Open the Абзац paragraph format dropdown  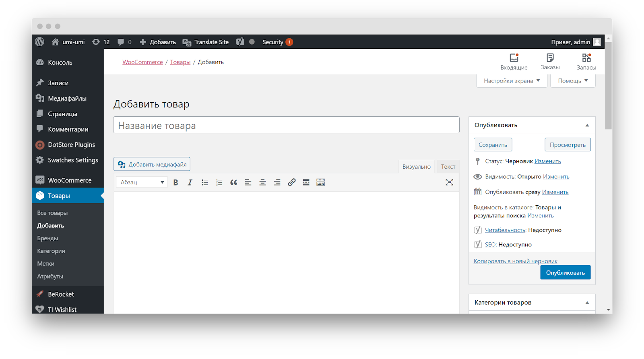[x=142, y=182]
